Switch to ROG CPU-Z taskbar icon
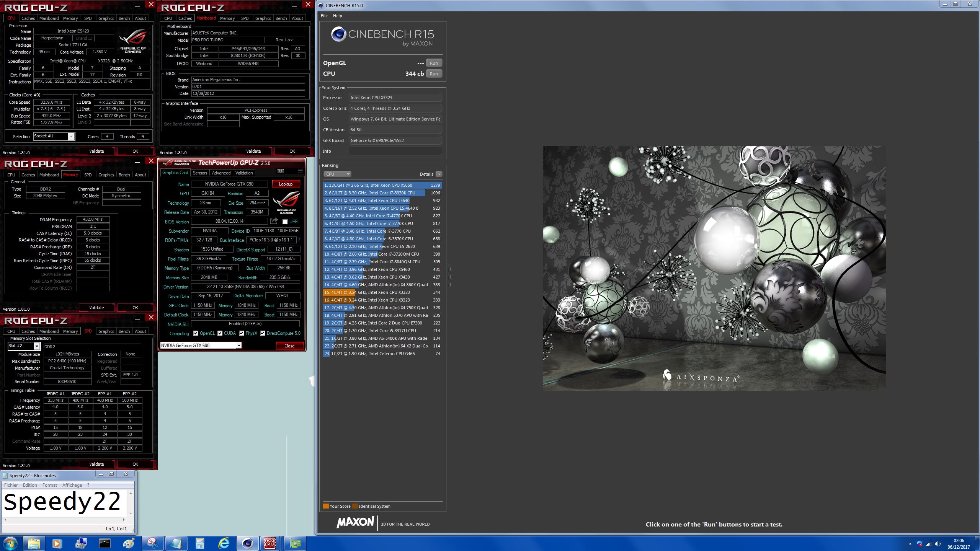980x551 pixels. pos(270,543)
